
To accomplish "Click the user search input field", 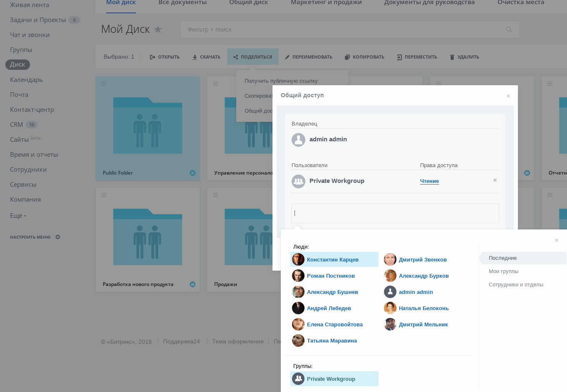I will coord(395,213).
